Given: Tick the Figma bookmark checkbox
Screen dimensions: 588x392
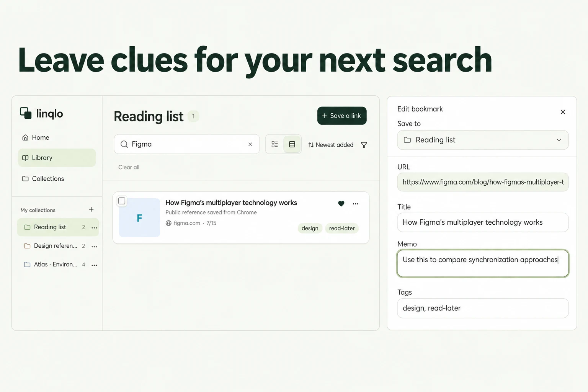Looking at the screenshot, I should click(122, 201).
